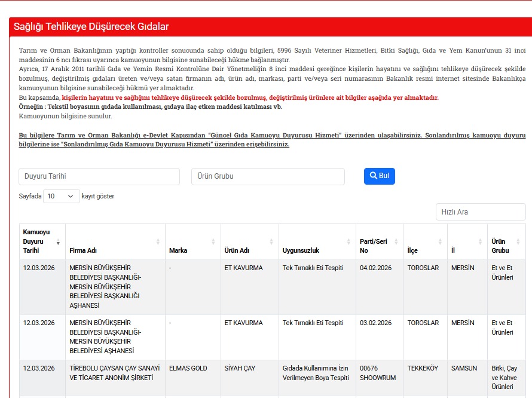The width and height of the screenshot is (532, 398).
Task: Open the records per page dropdown
Action: click(x=61, y=196)
